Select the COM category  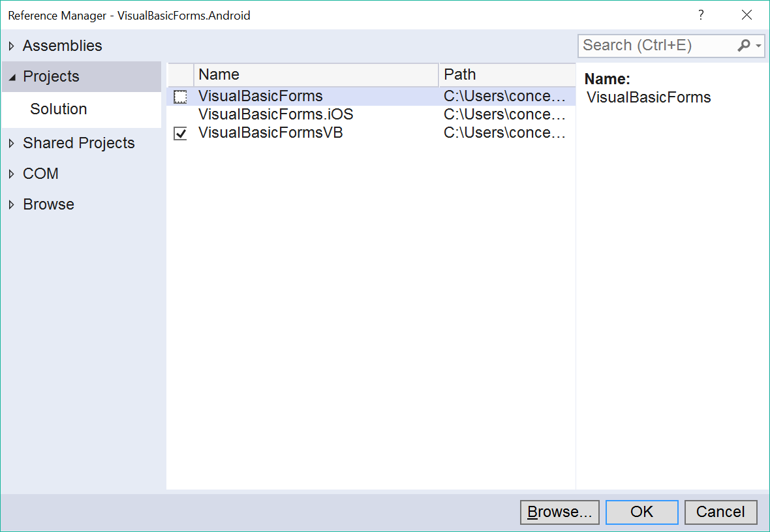40,174
